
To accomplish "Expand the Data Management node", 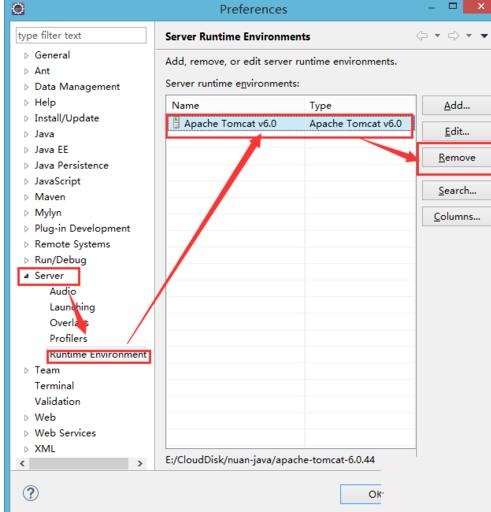I will click(26, 87).
